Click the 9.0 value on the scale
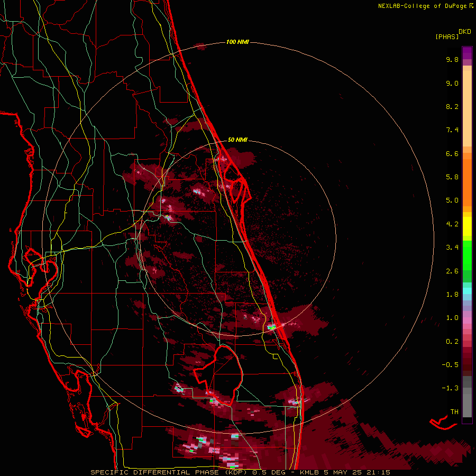The image size is (476, 476). [x=452, y=83]
